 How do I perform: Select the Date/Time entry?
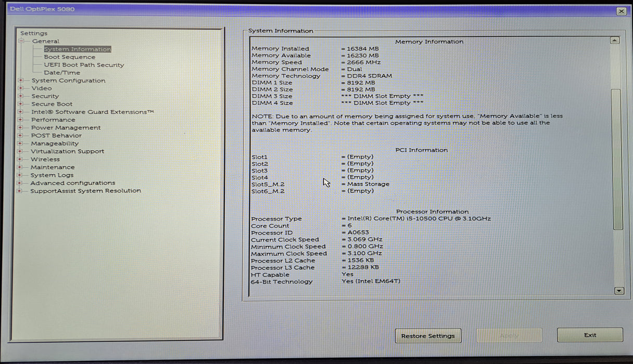(x=62, y=73)
